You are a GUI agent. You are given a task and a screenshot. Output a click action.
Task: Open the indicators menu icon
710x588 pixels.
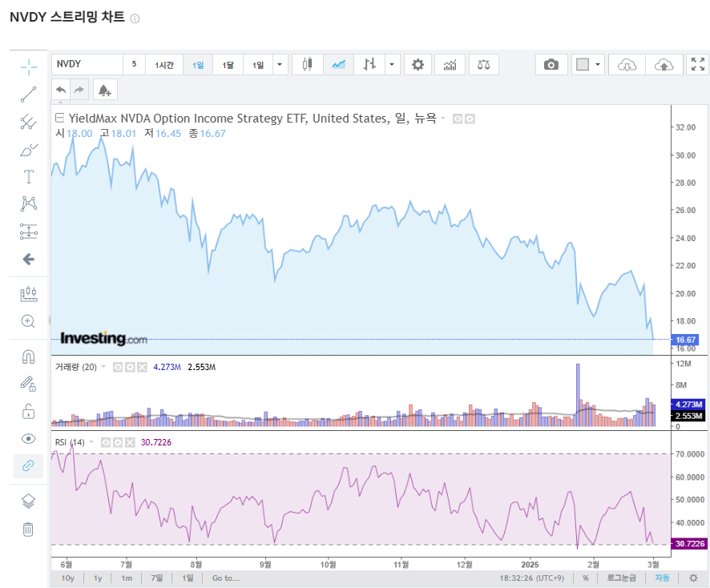click(450, 65)
